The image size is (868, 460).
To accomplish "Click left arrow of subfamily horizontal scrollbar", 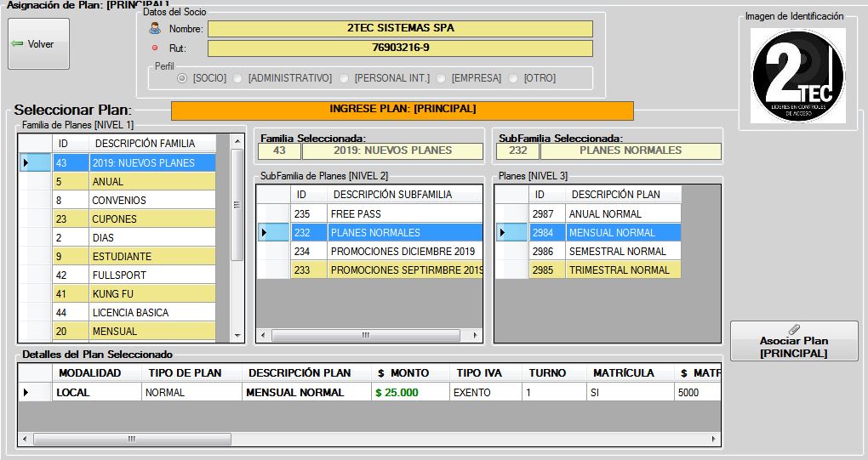I will pyautogui.click(x=263, y=335).
